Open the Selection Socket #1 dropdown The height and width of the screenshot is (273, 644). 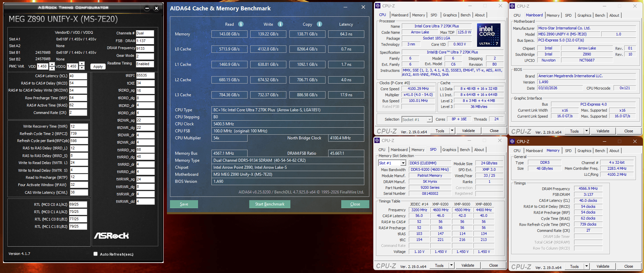point(430,120)
